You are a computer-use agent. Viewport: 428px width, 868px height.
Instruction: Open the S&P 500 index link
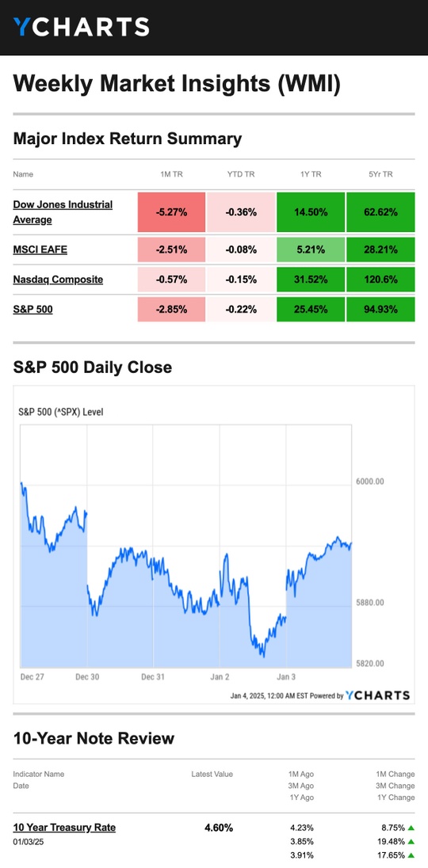33,310
